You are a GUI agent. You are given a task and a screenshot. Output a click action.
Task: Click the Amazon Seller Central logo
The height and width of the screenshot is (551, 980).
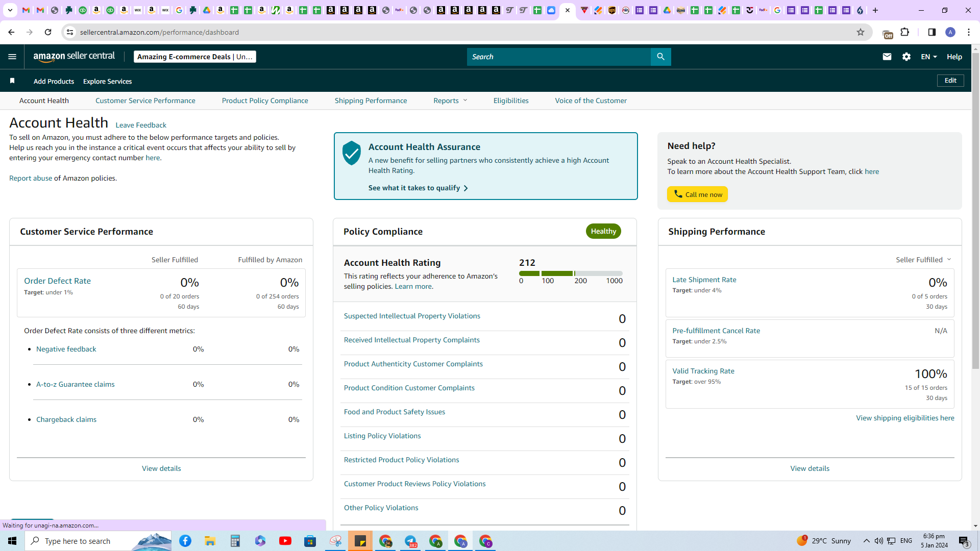point(74,57)
